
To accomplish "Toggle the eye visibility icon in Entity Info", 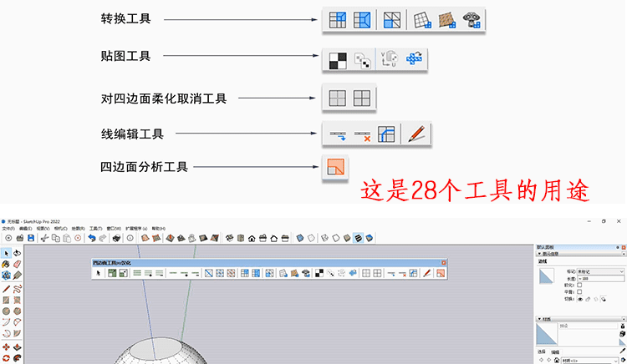I will click(580, 299).
